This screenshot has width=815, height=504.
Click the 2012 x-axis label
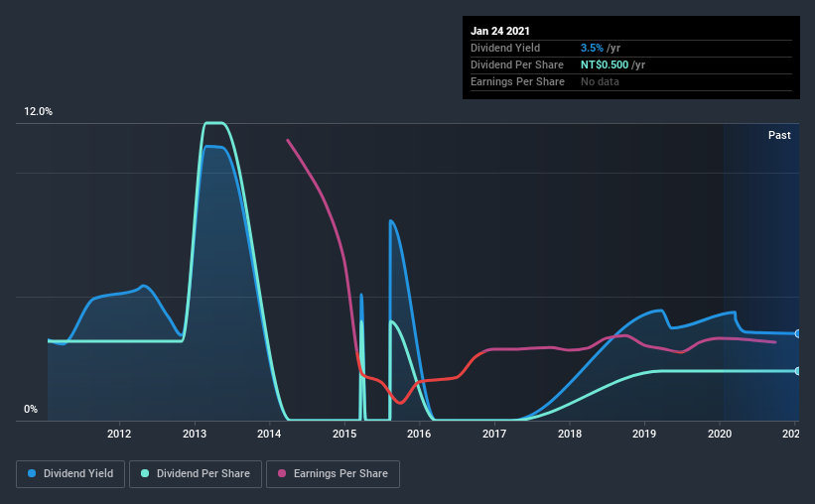[x=119, y=434]
